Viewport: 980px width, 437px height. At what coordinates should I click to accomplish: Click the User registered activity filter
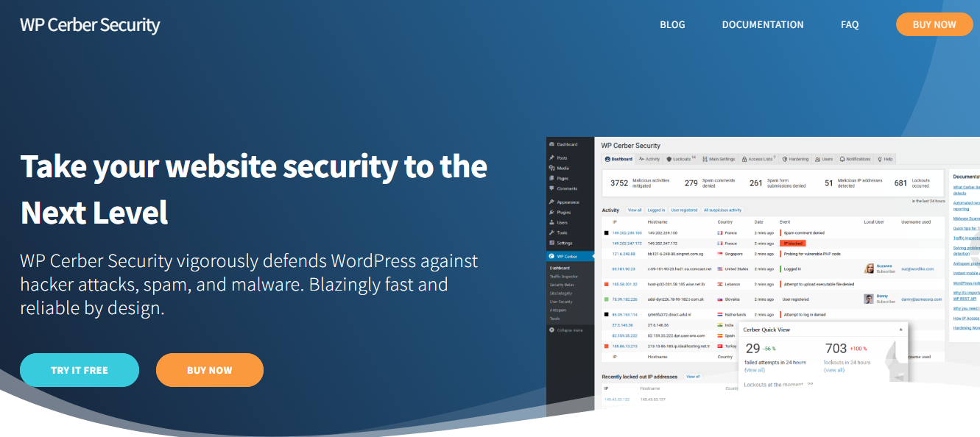[x=684, y=210]
